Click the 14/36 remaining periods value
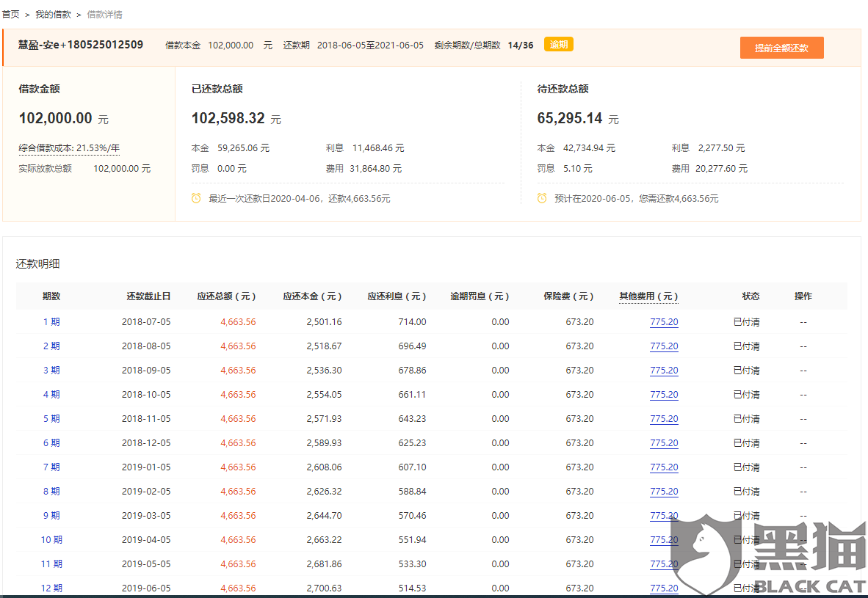Viewport: 868px width, 598px height. [521, 45]
